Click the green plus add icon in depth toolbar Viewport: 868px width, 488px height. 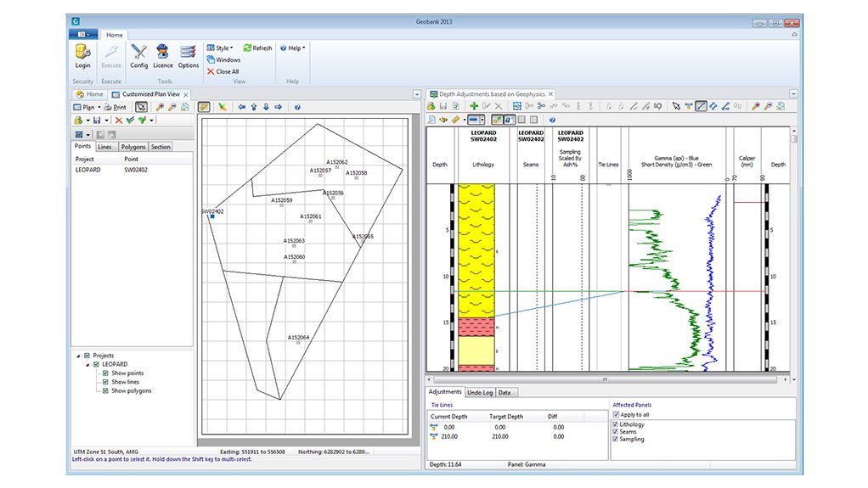474,106
